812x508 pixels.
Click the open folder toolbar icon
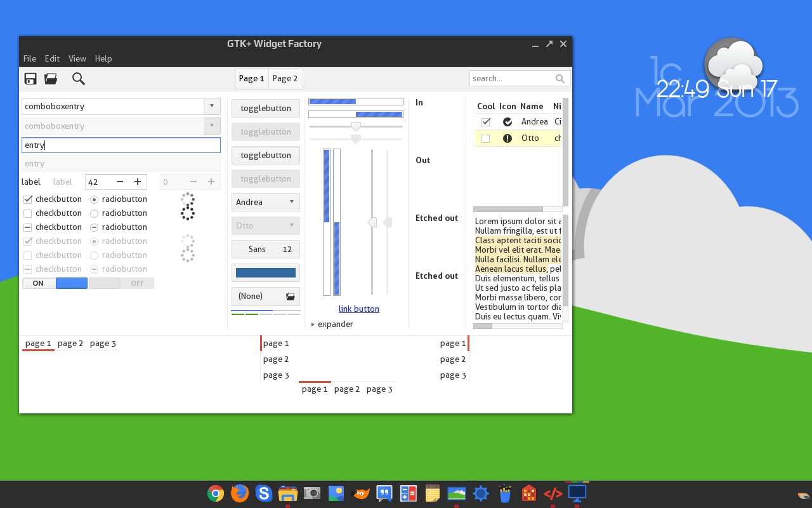(51, 79)
